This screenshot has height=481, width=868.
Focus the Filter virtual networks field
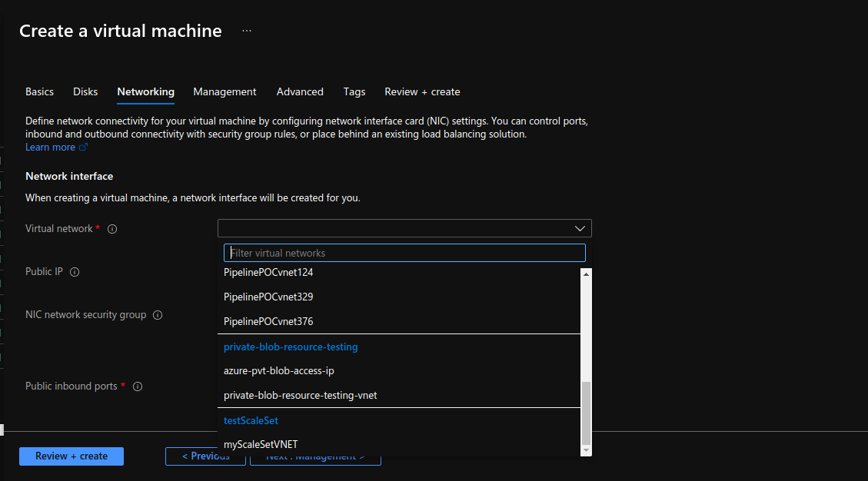pyautogui.click(x=404, y=253)
